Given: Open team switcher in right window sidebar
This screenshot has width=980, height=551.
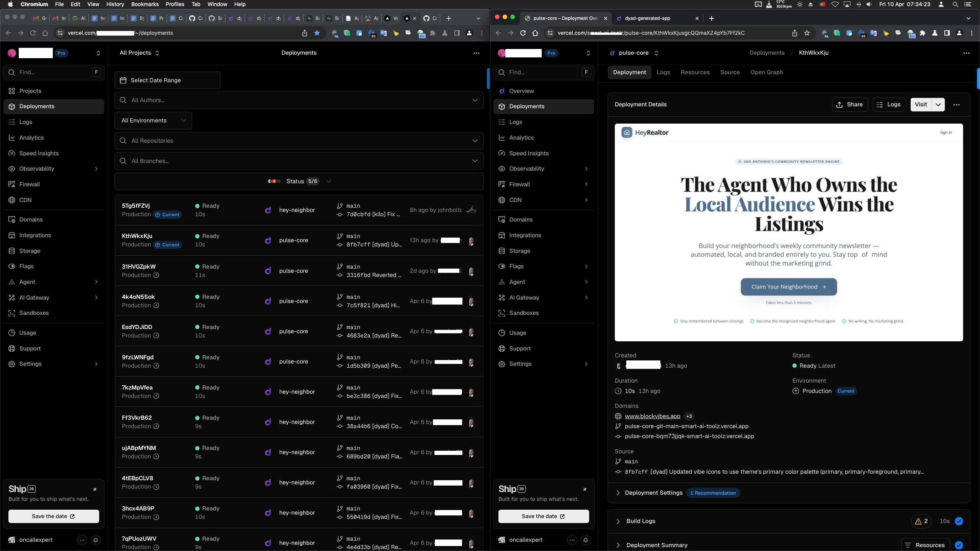Looking at the screenshot, I should [588, 53].
